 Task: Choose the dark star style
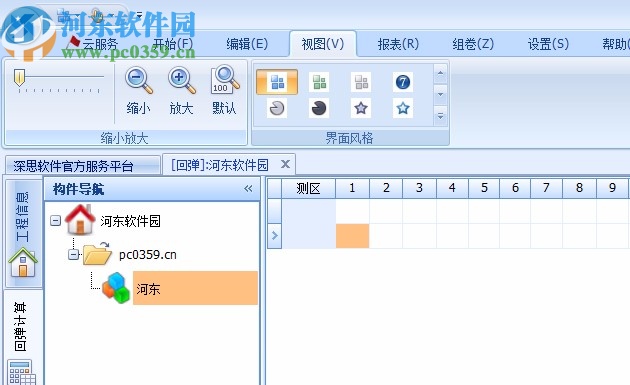361,108
